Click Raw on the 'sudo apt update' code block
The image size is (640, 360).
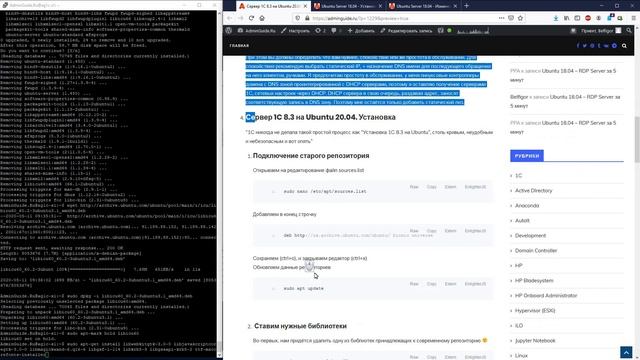click(414, 284)
